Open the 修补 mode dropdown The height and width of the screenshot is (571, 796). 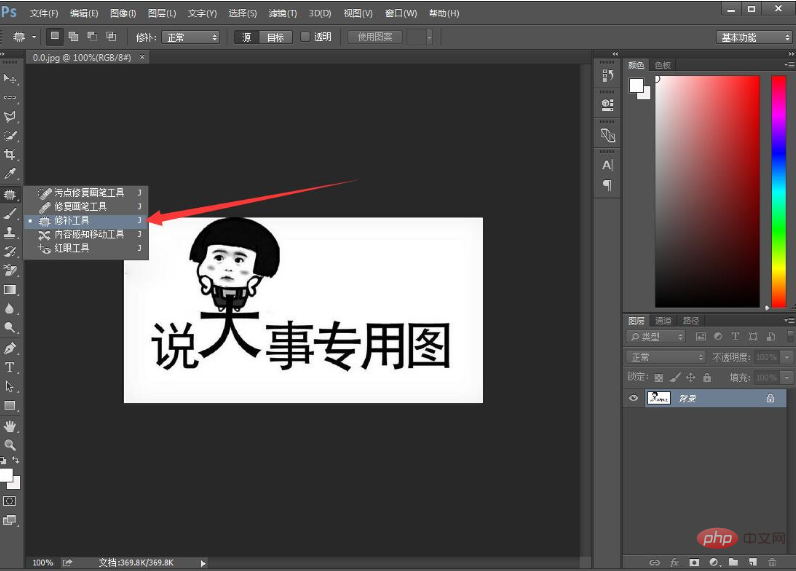pyautogui.click(x=190, y=38)
